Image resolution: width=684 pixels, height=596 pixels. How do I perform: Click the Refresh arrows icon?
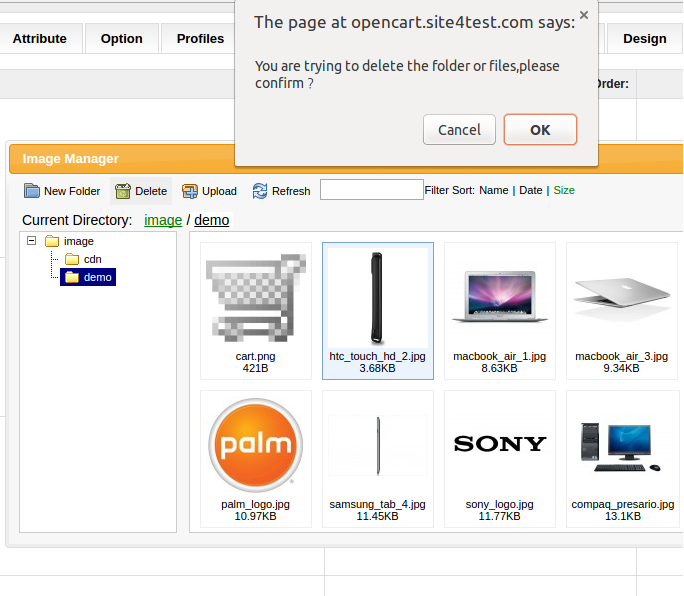pos(260,191)
